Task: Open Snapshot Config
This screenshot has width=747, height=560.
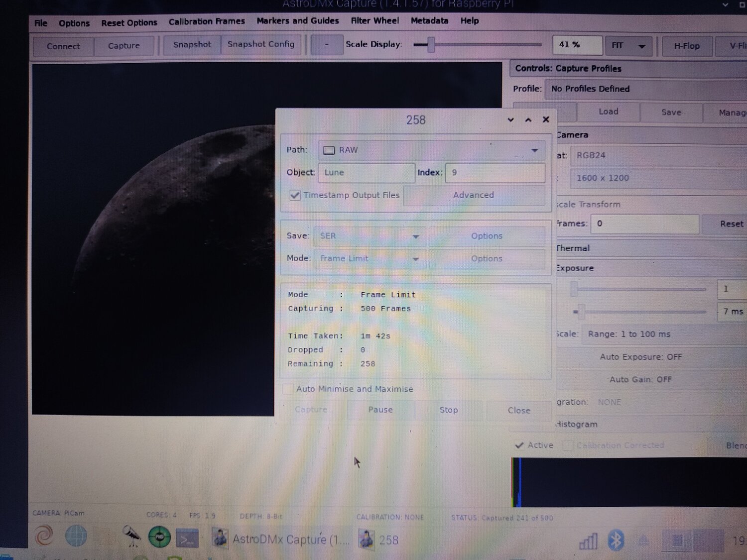Action: tap(261, 44)
